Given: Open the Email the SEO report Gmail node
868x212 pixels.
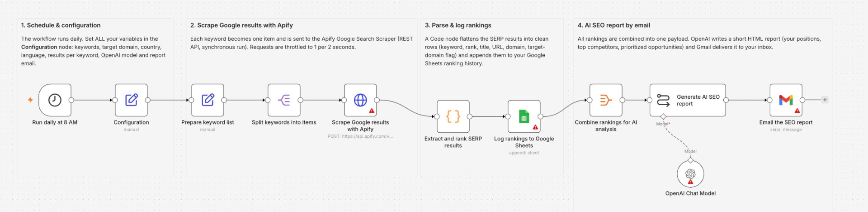Looking at the screenshot, I should tap(786, 100).
